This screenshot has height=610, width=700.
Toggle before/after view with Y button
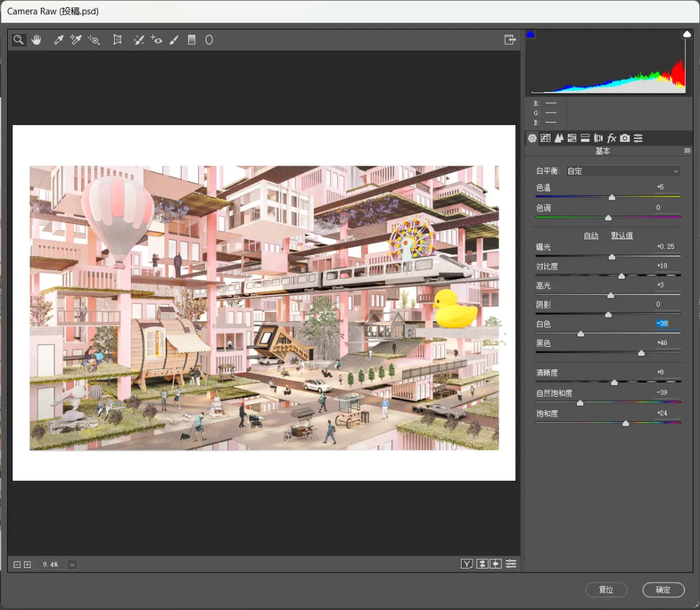tap(467, 564)
